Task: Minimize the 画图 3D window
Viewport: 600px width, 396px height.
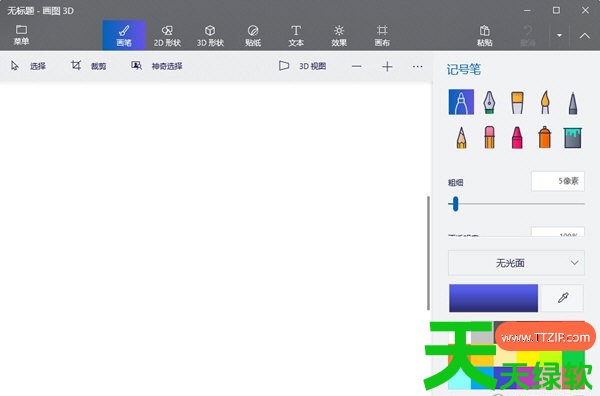Action: coord(527,10)
